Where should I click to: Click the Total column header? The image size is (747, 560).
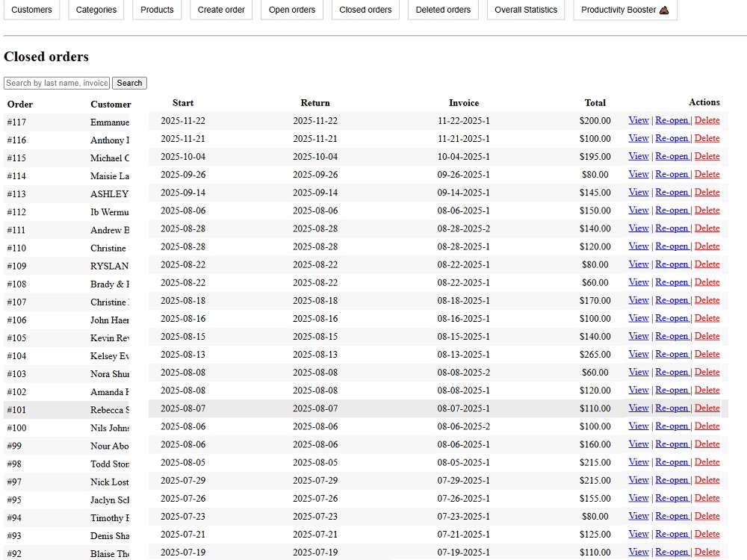coord(595,103)
